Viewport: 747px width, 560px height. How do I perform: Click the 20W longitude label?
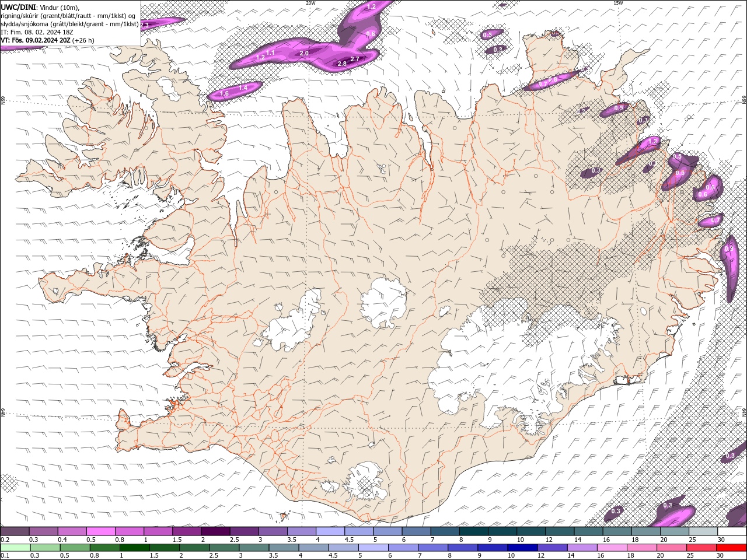pyautogui.click(x=310, y=3)
